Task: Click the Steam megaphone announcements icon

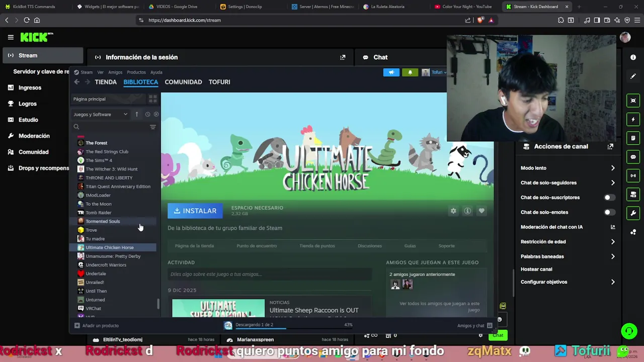Action: click(391, 72)
